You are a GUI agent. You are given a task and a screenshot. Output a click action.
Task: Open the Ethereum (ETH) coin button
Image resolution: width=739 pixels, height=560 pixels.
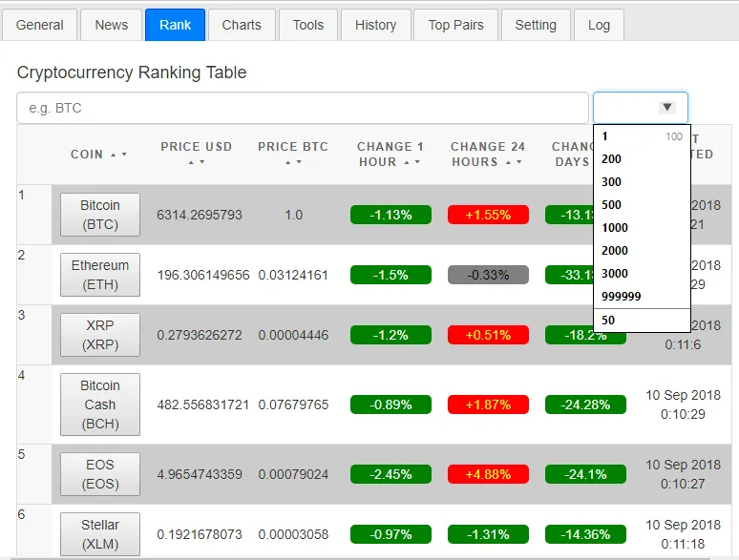[100, 275]
